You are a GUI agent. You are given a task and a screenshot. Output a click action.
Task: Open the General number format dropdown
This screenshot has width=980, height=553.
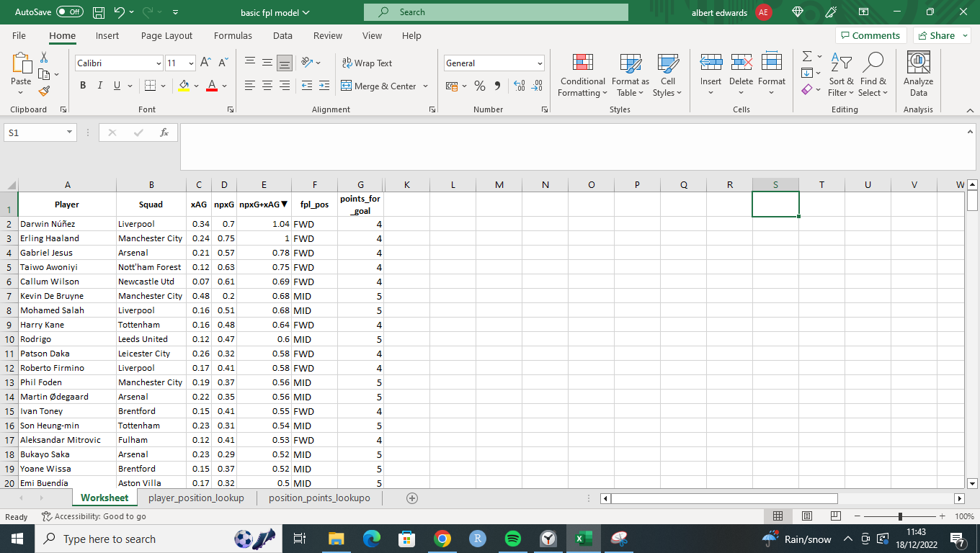(x=540, y=63)
